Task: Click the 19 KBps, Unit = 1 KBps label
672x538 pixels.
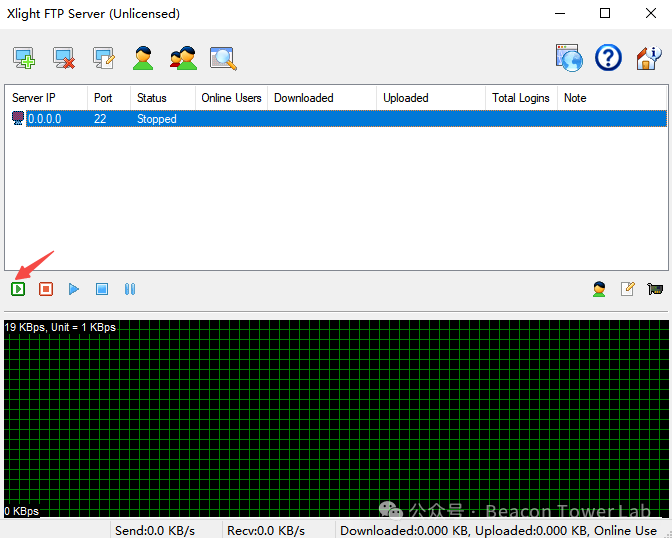Action: click(60, 327)
